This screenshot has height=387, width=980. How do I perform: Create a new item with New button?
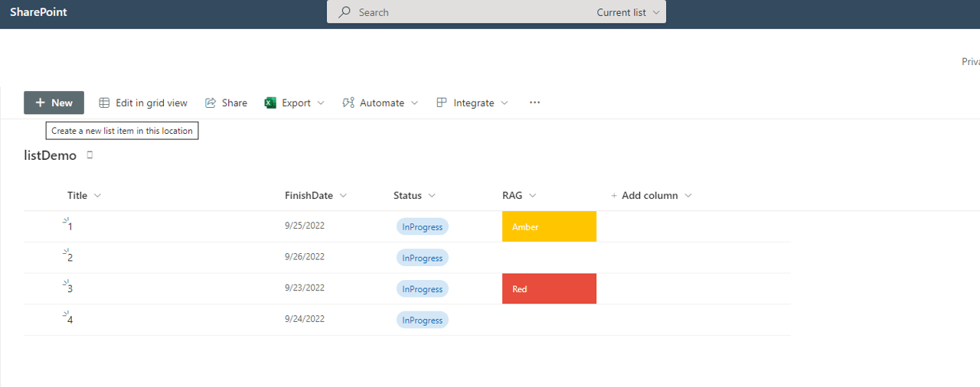[54, 102]
